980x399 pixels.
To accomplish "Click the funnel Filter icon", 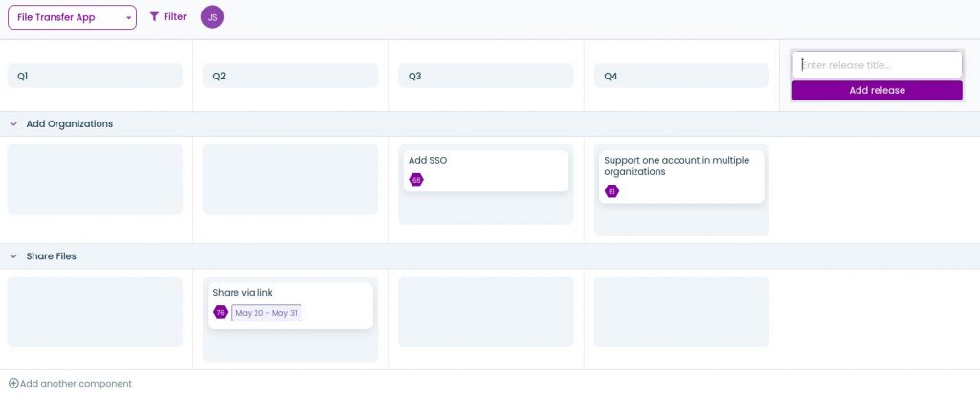I will pyautogui.click(x=154, y=17).
